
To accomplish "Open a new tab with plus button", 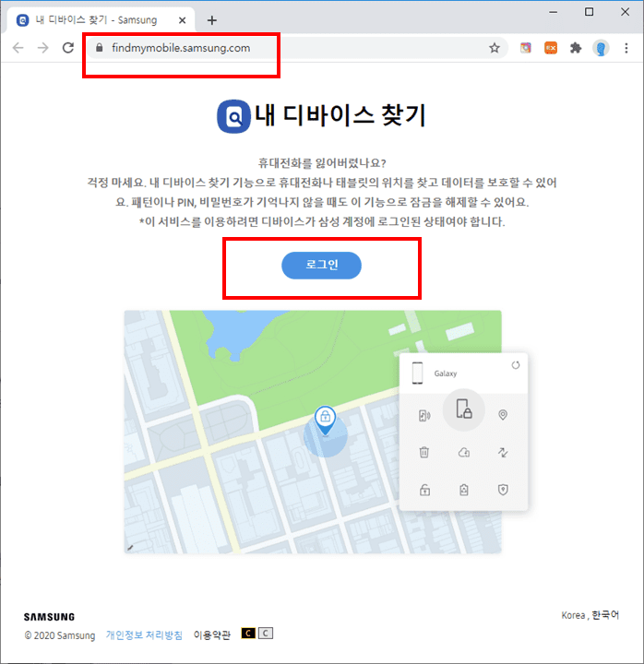I will 212,20.
